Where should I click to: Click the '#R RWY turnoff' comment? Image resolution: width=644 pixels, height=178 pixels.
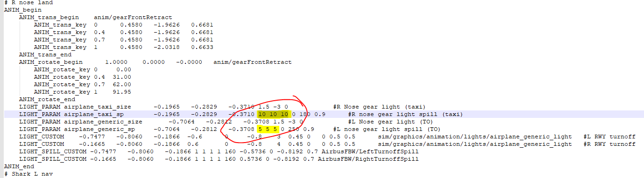click(609, 144)
